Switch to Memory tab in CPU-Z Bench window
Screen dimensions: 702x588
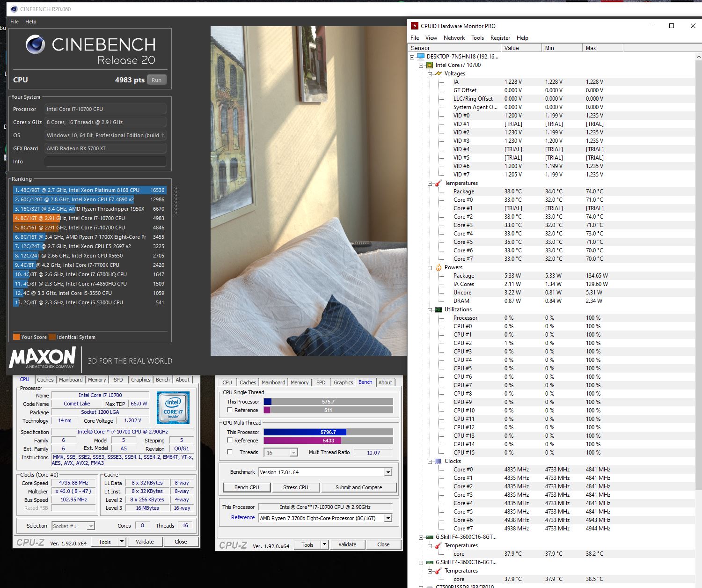tap(300, 382)
